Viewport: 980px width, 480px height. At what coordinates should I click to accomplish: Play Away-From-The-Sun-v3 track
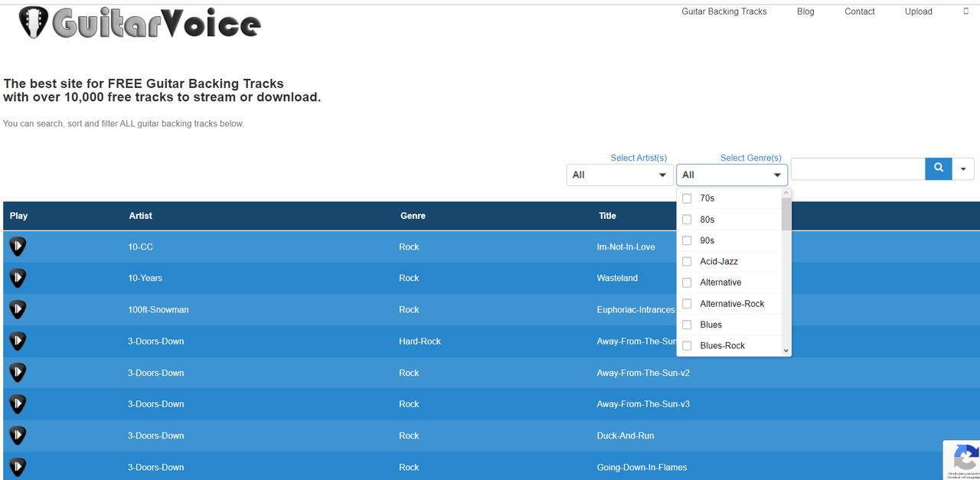(18, 404)
